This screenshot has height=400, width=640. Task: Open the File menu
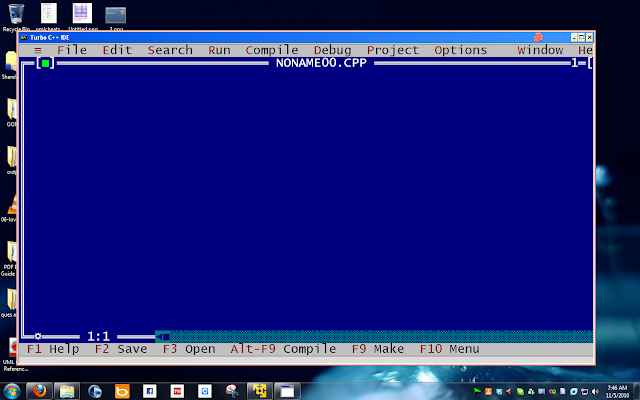tap(72, 50)
